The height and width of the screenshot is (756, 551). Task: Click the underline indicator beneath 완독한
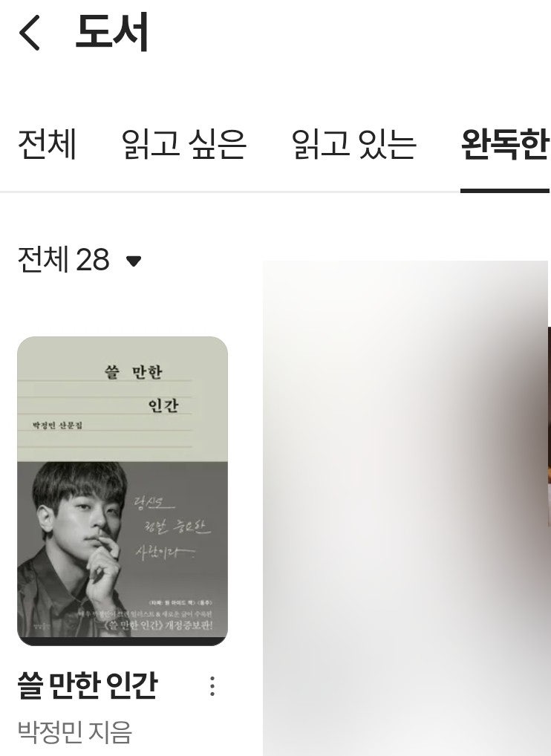[x=505, y=191]
